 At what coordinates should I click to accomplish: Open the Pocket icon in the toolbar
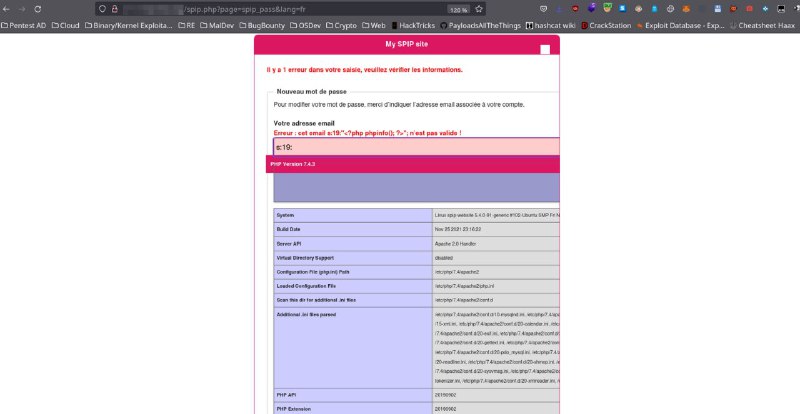point(543,9)
